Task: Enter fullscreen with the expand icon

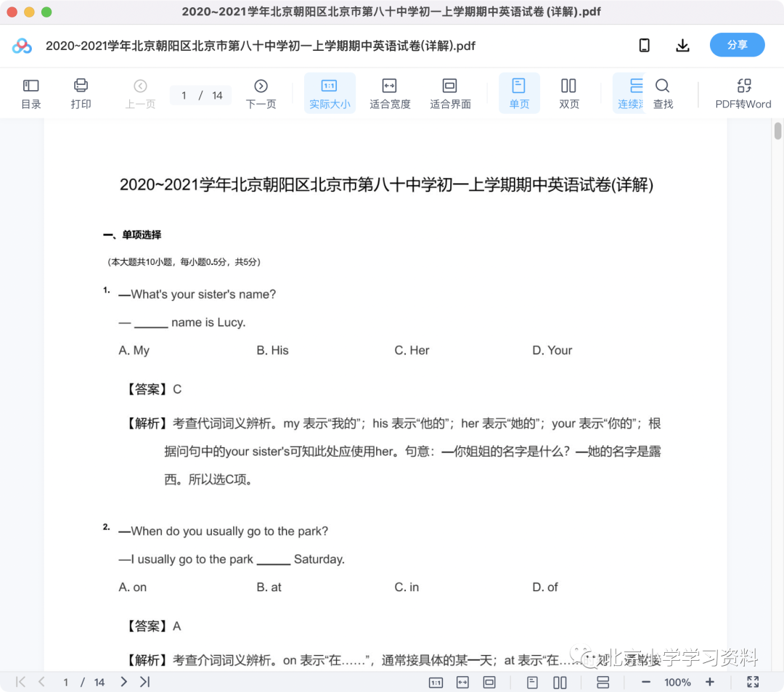Action: 753,682
